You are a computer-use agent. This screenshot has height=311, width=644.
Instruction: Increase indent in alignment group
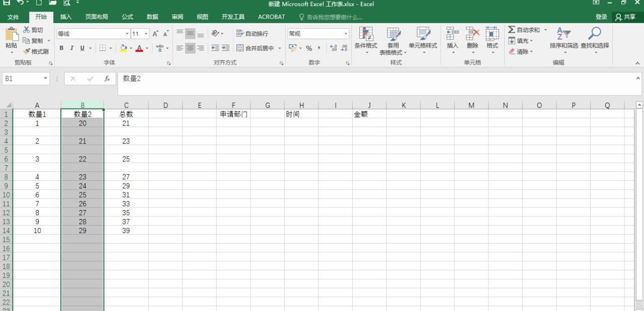pos(225,48)
